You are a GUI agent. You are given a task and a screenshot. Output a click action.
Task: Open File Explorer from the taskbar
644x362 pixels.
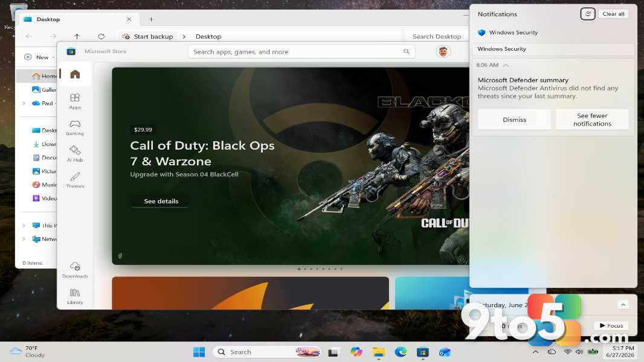point(378,352)
